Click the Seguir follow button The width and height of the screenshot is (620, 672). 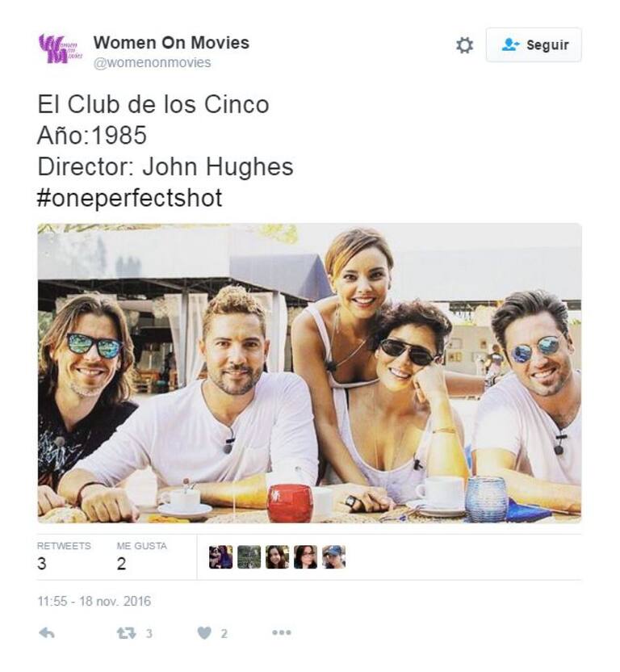click(x=534, y=45)
